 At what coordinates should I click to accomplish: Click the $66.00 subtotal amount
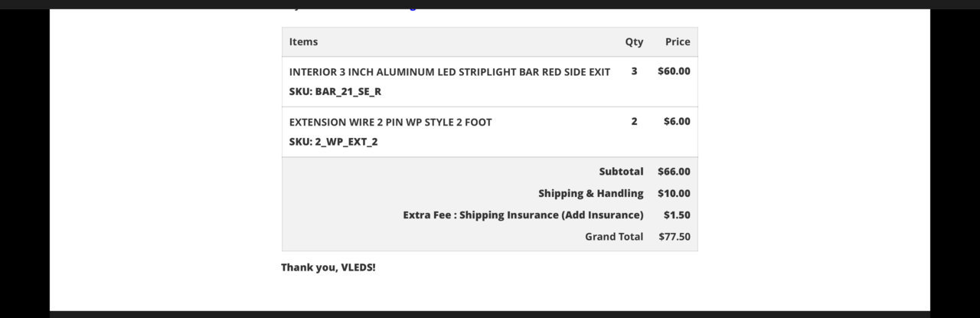point(674,172)
